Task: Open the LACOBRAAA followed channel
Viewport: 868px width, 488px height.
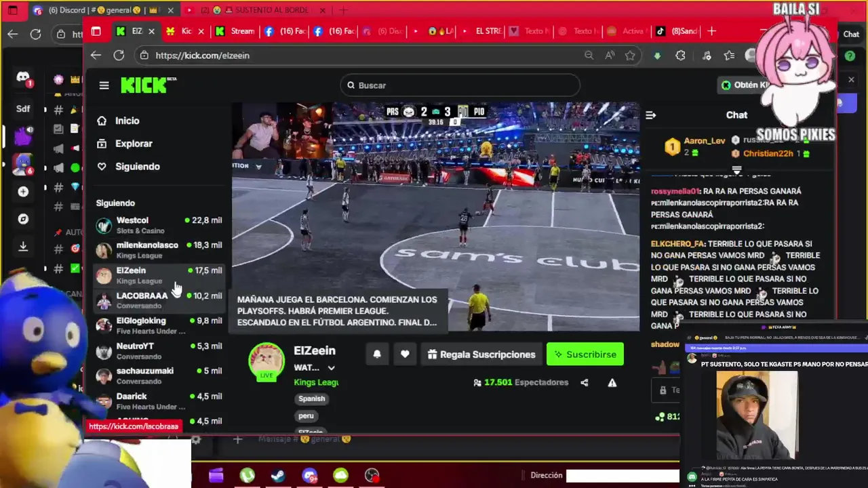Action: coord(159,300)
